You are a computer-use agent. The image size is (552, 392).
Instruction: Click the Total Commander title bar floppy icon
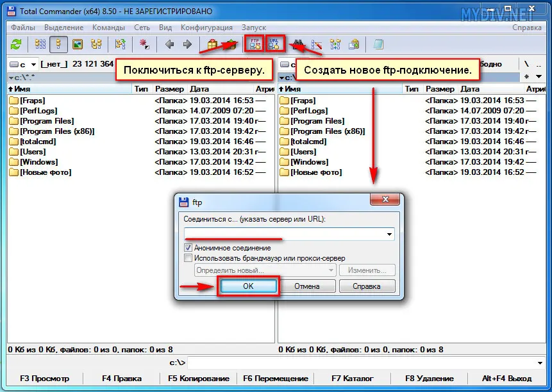(x=12, y=11)
